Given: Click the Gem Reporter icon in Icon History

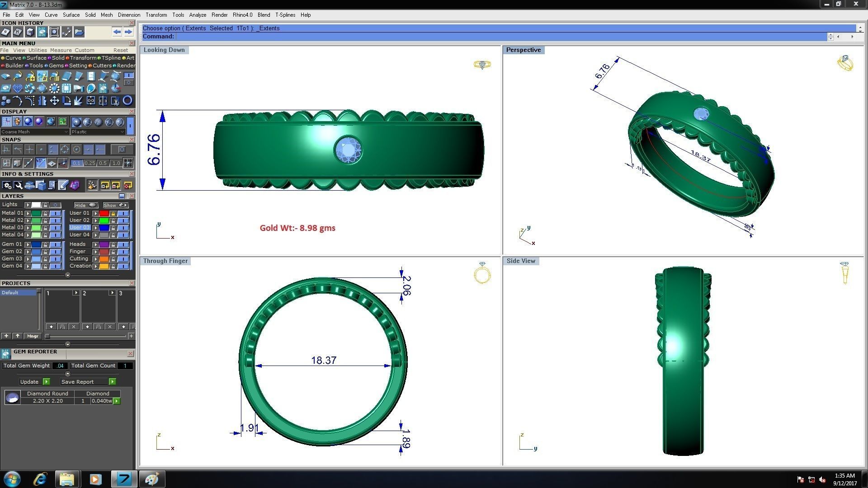Looking at the screenshot, I should pyautogui.click(x=42, y=32).
